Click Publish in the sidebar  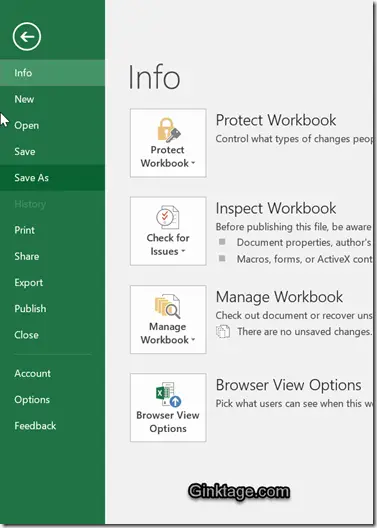click(52, 308)
